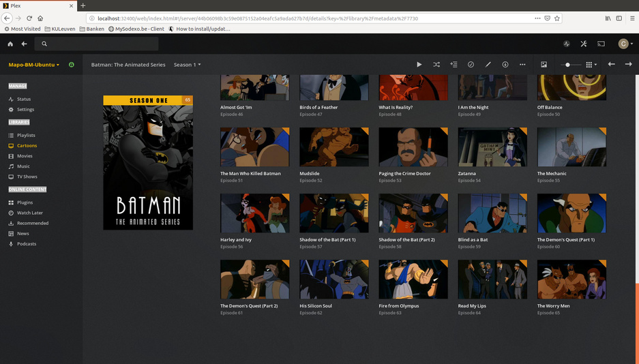Open Firefox library icon

tap(608, 18)
